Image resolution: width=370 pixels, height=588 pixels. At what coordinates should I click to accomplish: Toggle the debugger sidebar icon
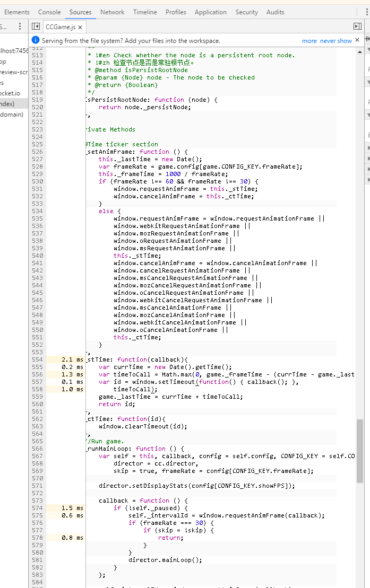358,27
